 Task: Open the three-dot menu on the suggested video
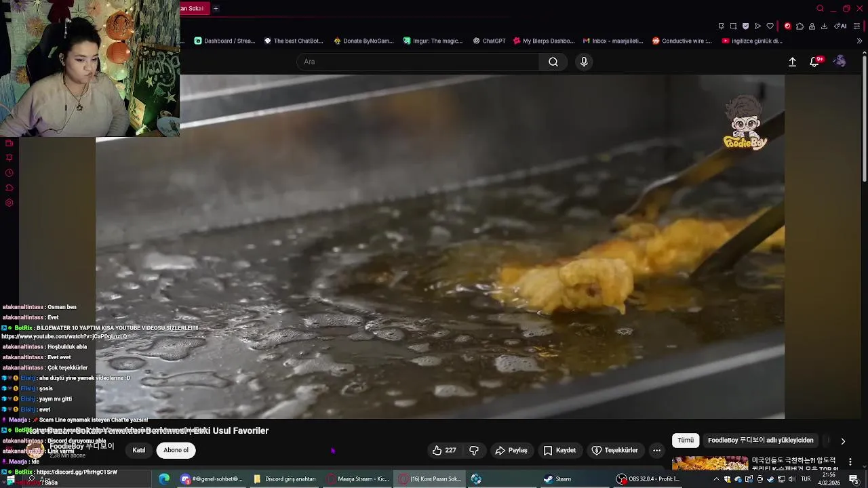click(850, 462)
